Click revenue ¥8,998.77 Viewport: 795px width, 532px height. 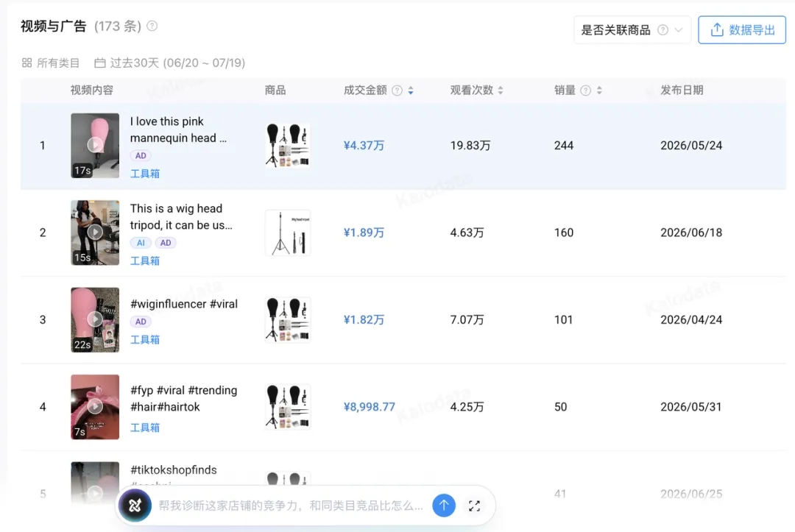point(369,407)
